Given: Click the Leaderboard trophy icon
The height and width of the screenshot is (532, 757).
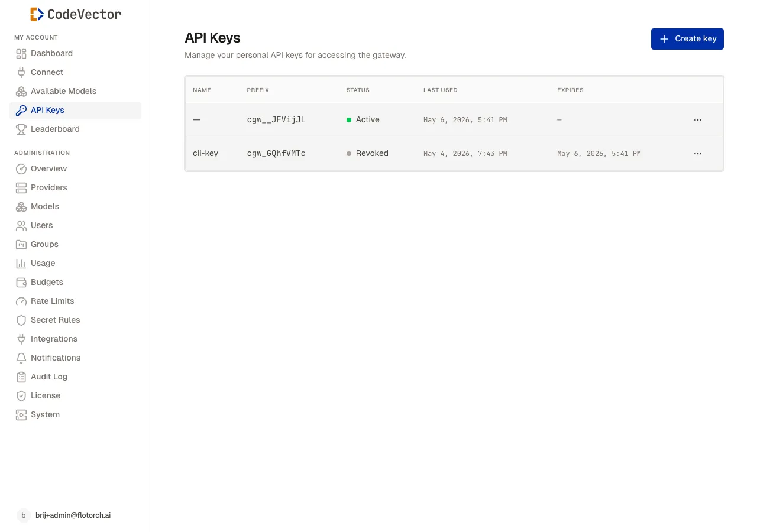Looking at the screenshot, I should (x=21, y=129).
